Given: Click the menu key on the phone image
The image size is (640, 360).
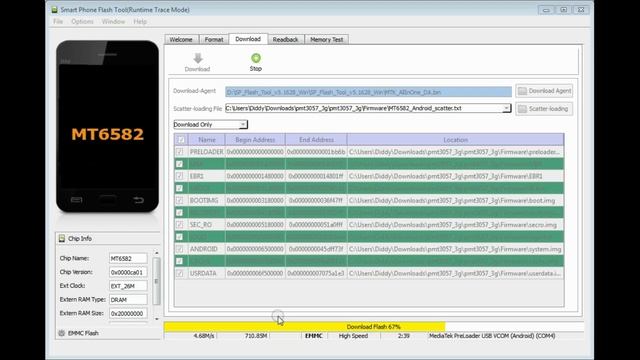Looking at the screenshot, I should 76,200.
